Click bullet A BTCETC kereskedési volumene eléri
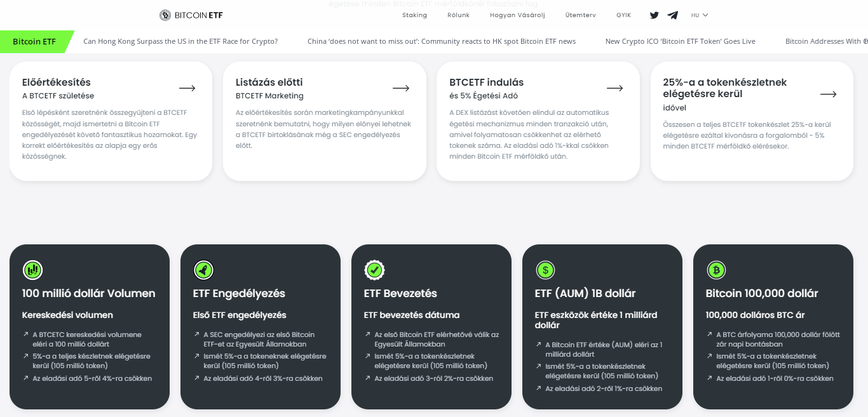Screen dimensions: 868x417 (x=87, y=339)
